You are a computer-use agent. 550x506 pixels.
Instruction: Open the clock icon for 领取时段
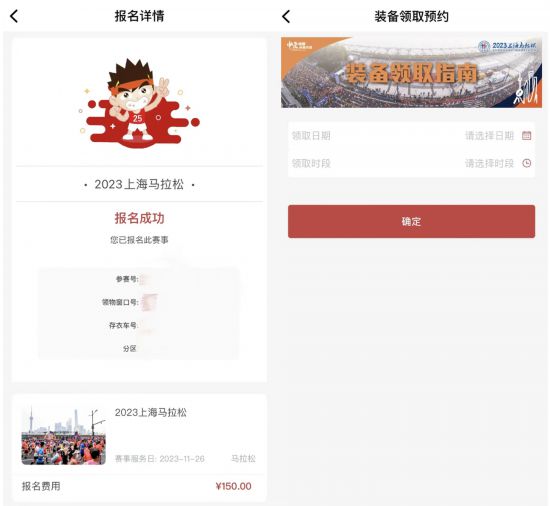coord(526,163)
